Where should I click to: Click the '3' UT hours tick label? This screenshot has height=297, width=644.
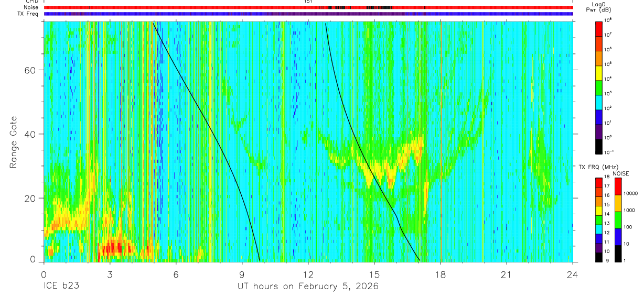tap(110, 275)
